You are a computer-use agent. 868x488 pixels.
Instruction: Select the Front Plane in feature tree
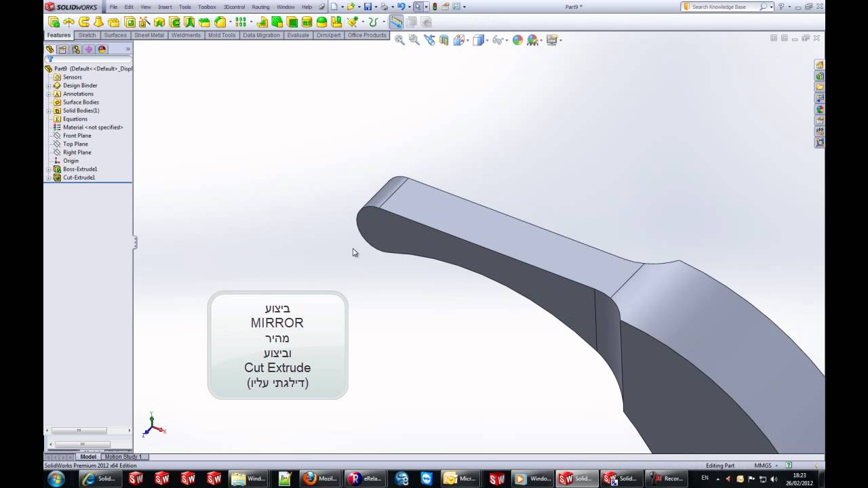(x=77, y=136)
